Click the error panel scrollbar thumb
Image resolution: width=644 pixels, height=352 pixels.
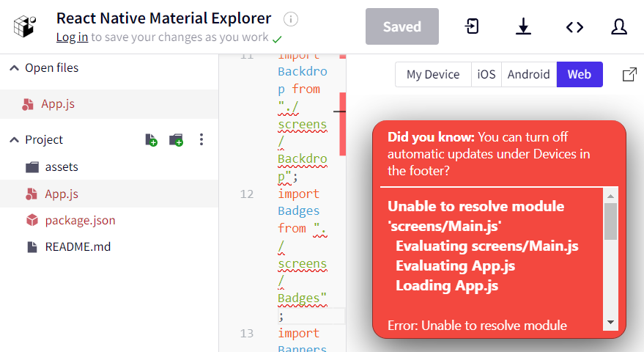[610, 221]
